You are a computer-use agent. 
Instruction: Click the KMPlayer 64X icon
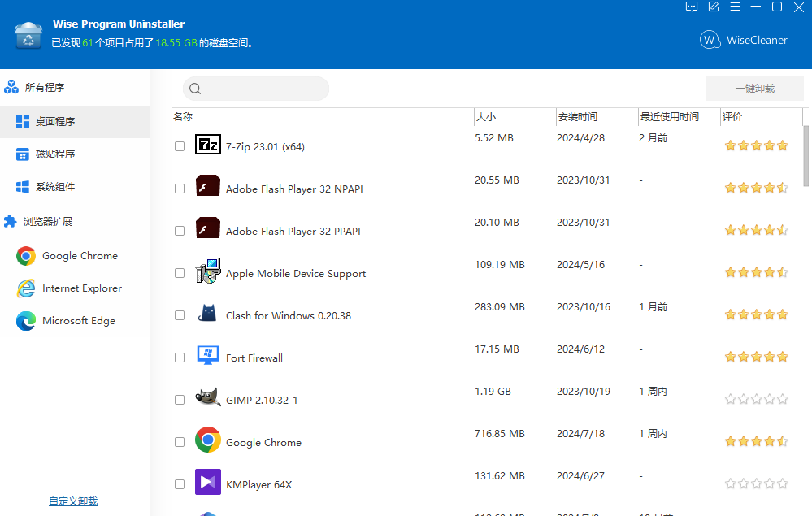coord(208,483)
